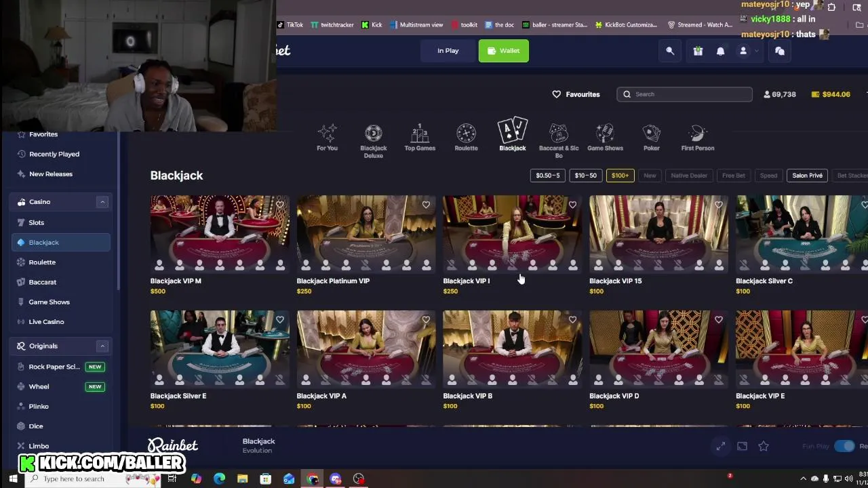This screenshot has width=868, height=488.
Task: Favorite Blackjack Platinum VIP with heart
Action: [426, 205]
